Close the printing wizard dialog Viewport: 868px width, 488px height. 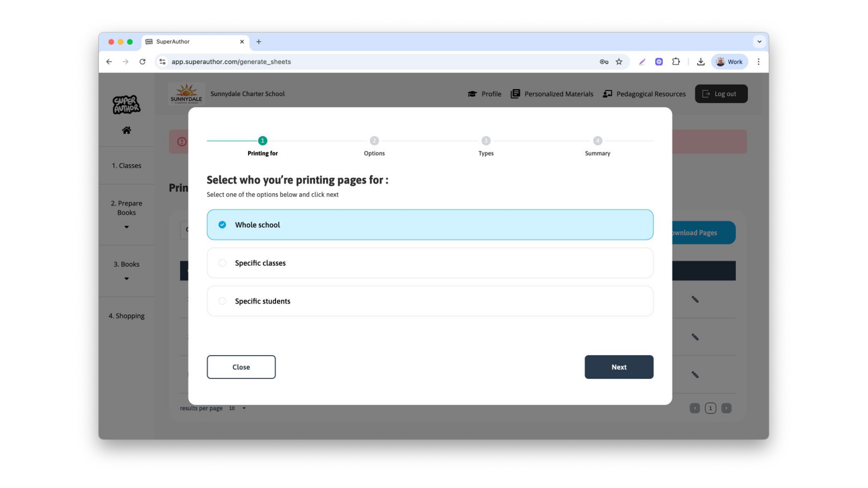tap(241, 367)
